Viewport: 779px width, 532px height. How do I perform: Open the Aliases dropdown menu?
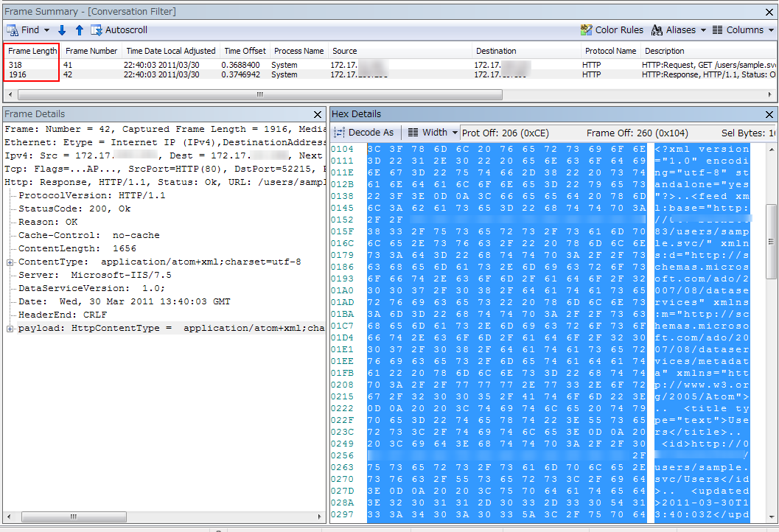click(x=679, y=30)
